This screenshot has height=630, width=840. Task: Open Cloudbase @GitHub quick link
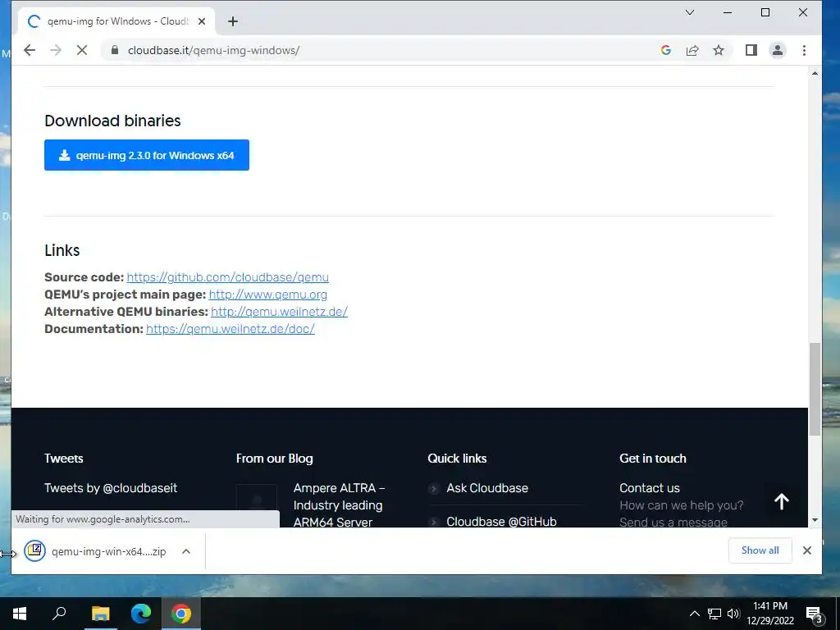(501, 521)
